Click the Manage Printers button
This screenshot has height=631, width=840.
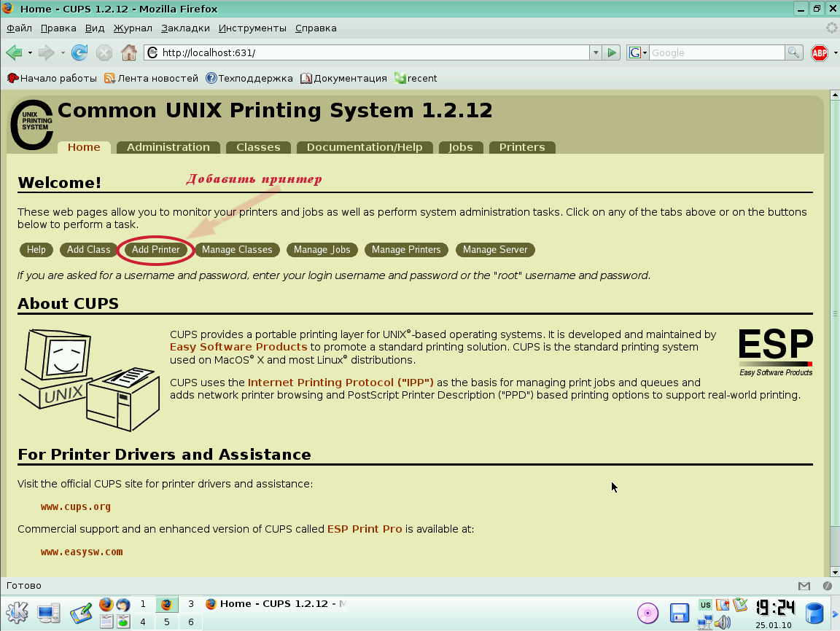click(x=406, y=250)
